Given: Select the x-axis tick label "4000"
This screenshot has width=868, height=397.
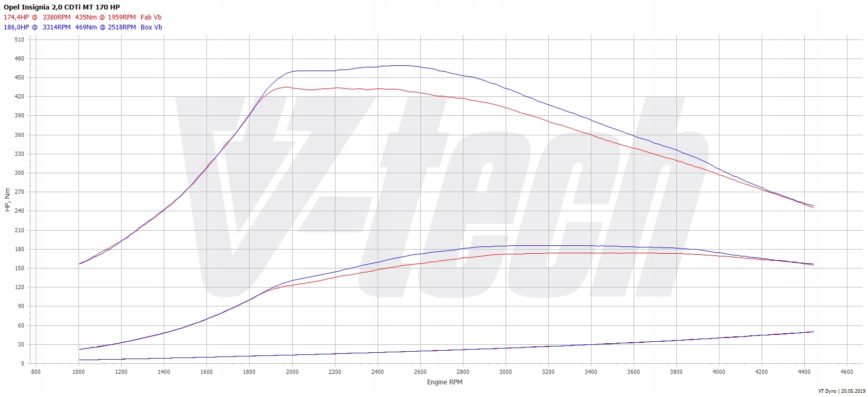Looking at the screenshot, I should (719, 372).
